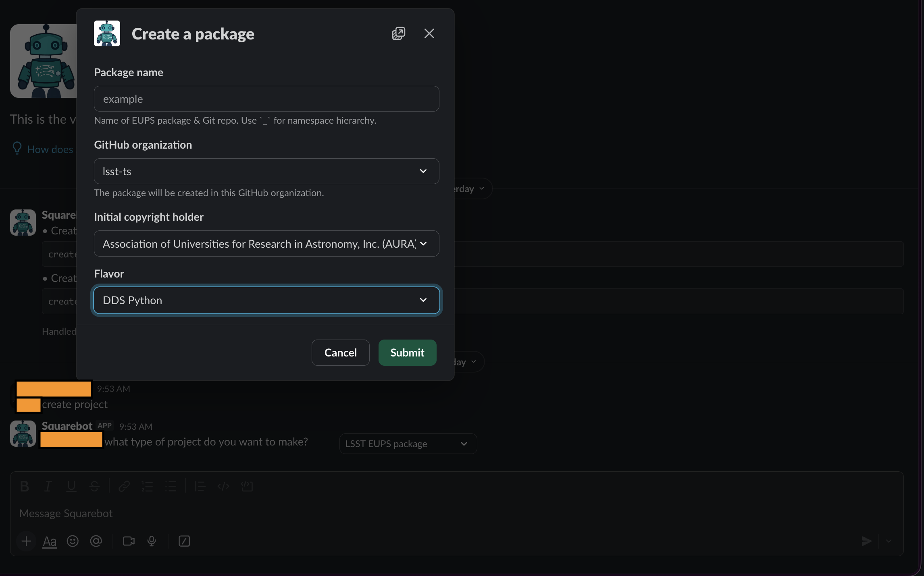Screen dimensions: 924x576
Task: Mention someone with the @ icon
Action: [96, 541]
